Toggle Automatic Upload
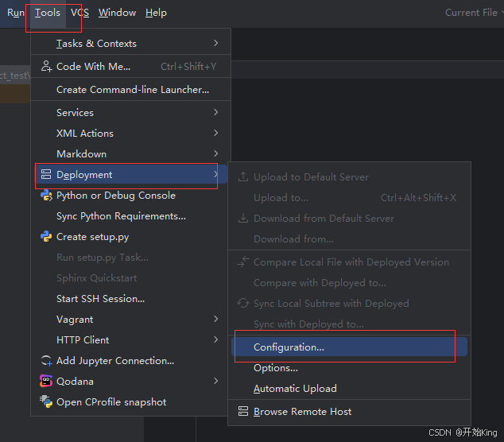 pos(295,388)
